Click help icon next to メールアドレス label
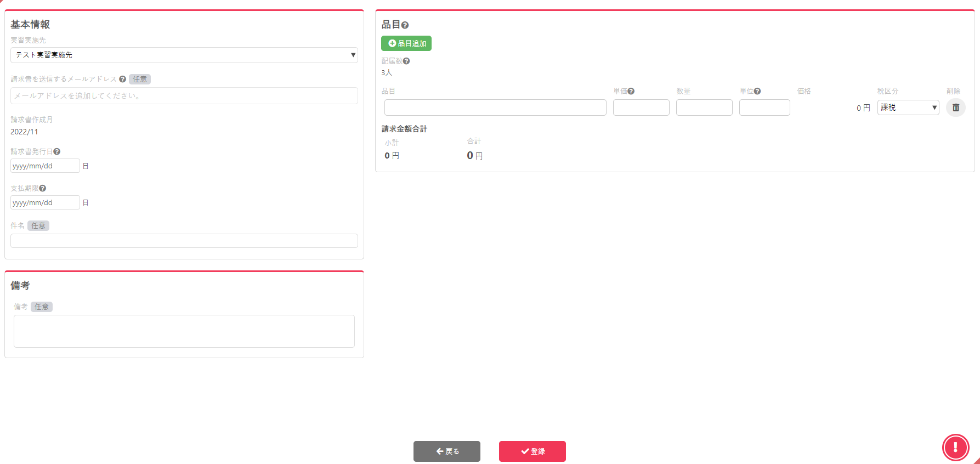Viewport: 980px width, 464px height. pos(122,80)
